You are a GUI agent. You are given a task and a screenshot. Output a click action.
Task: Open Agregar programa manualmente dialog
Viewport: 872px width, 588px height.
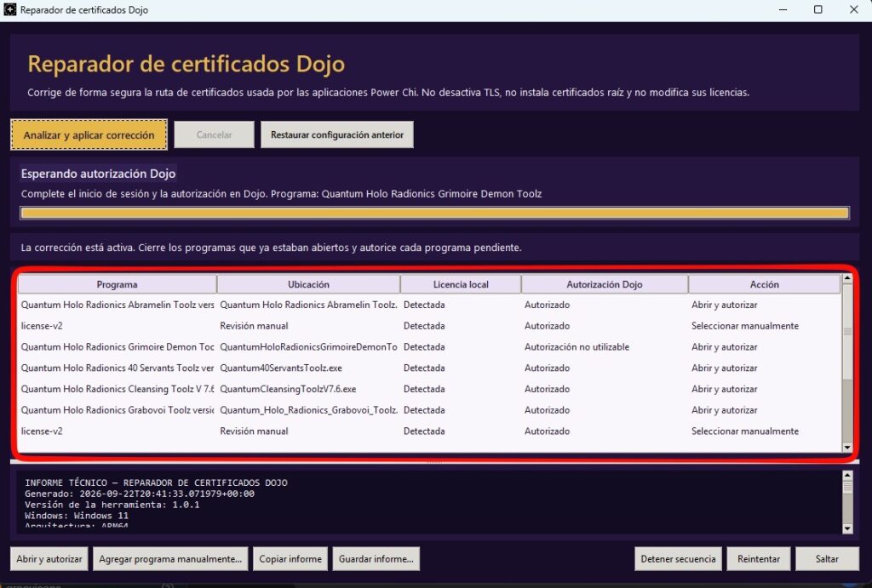click(x=170, y=558)
